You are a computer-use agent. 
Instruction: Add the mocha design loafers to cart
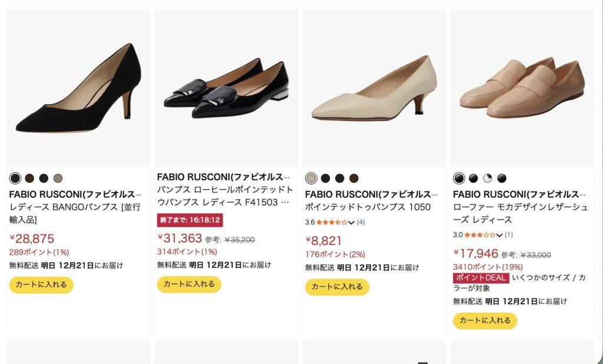485,321
